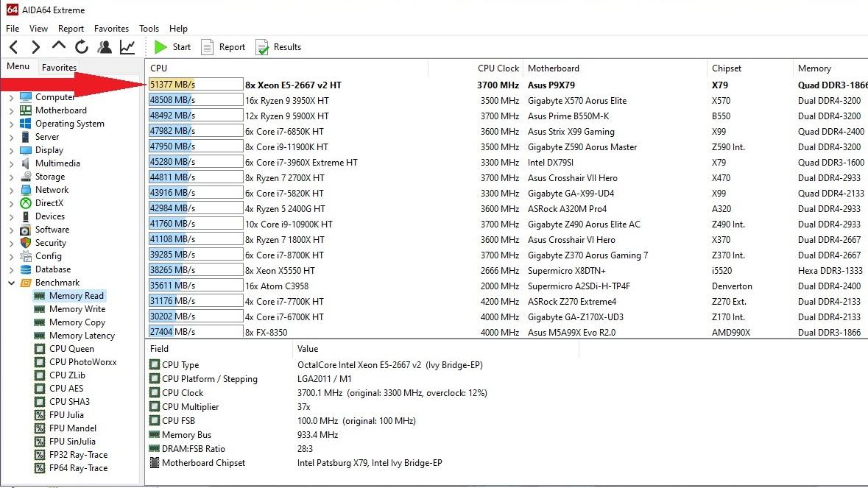Click the AIDA64 app title icon

point(12,10)
